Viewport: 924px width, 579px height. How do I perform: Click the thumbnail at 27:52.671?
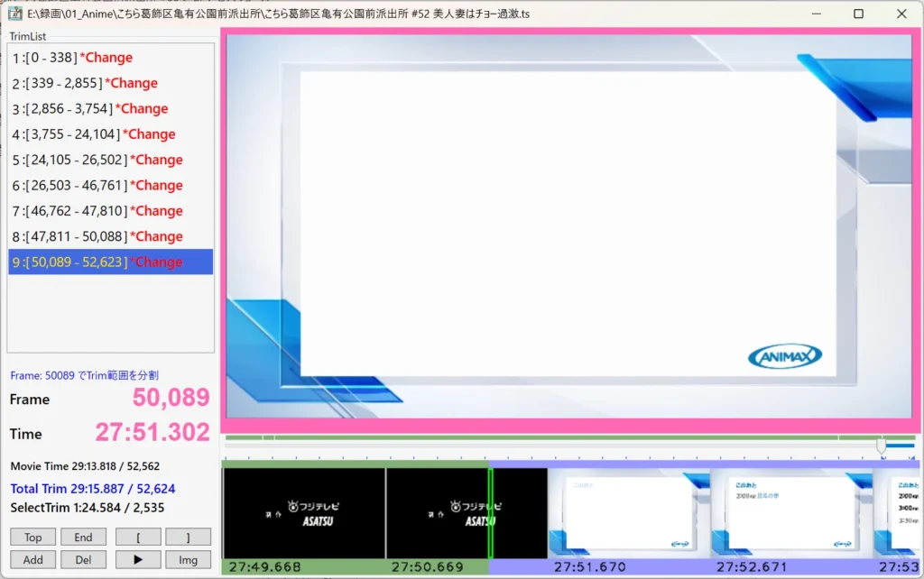pyautogui.click(x=791, y=512)
